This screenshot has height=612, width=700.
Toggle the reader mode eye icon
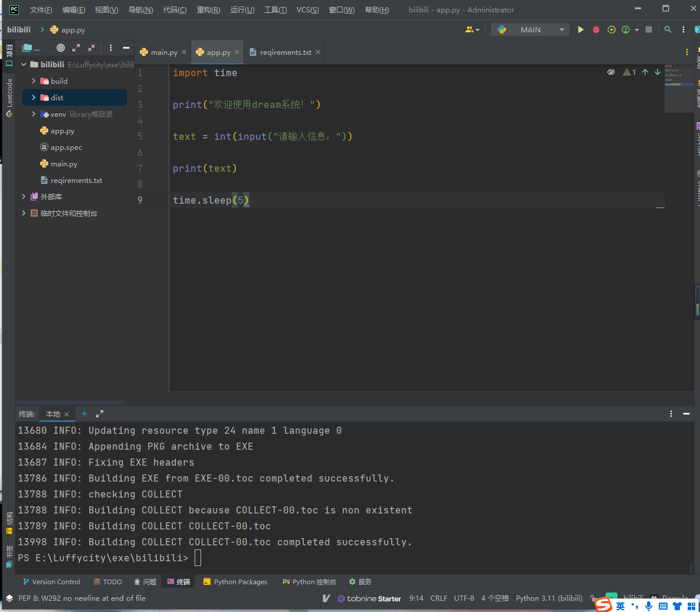(x=611, y=72)
